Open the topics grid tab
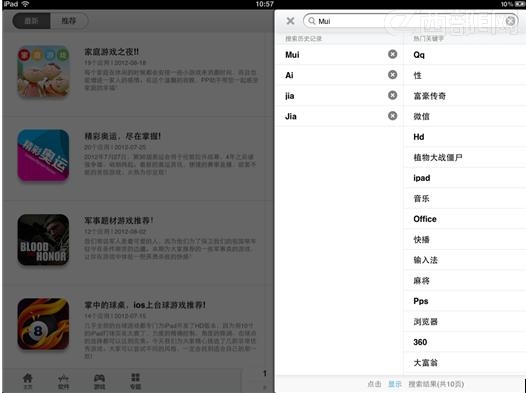Screen dimensions: 526x393 point(135,381)
